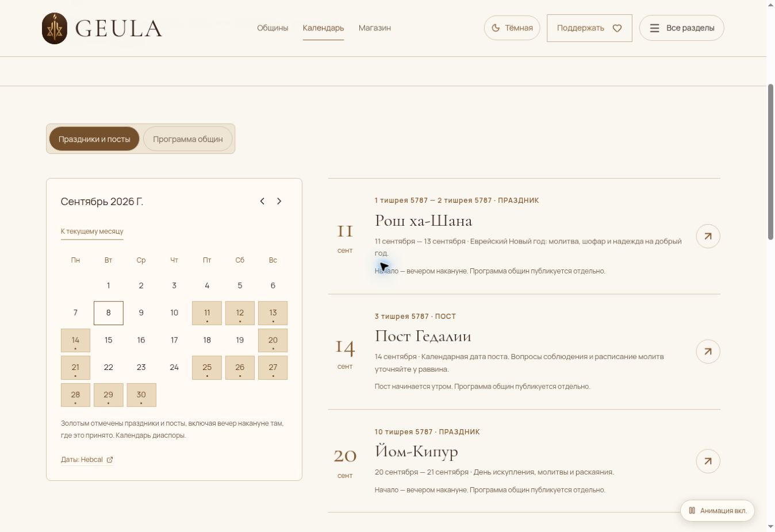
Task: Open Йом-Кипур arrow icon
Action: pyautogui.click(x=708, y=461)
